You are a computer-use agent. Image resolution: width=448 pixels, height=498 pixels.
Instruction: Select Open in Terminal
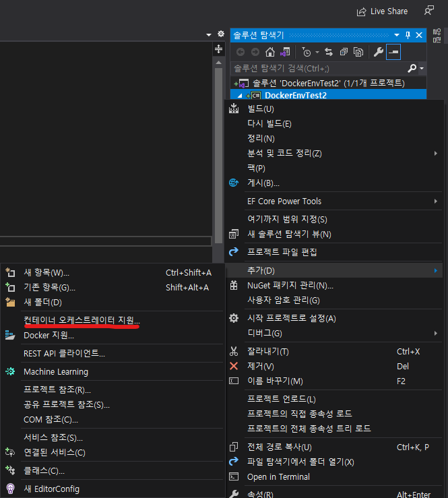pyautogui.click(x=333, y=476)
